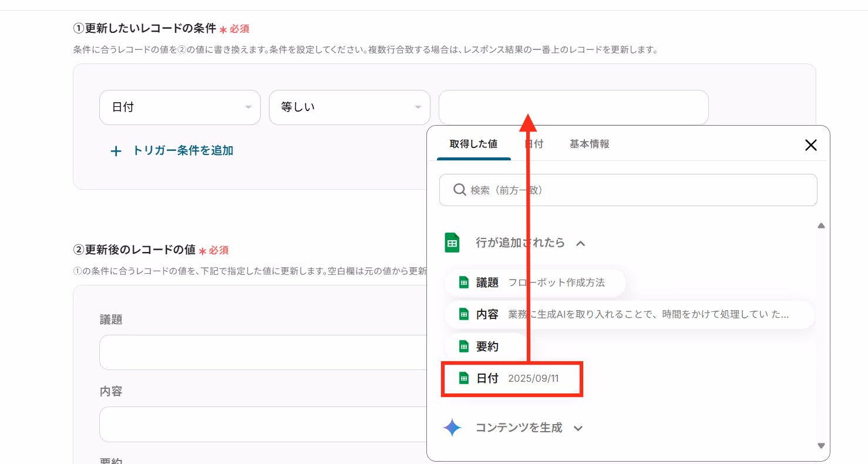The image size is (868, 464).
Task: Click the Google Sheets icon beside 行が追加されたら
Action: 452,243
